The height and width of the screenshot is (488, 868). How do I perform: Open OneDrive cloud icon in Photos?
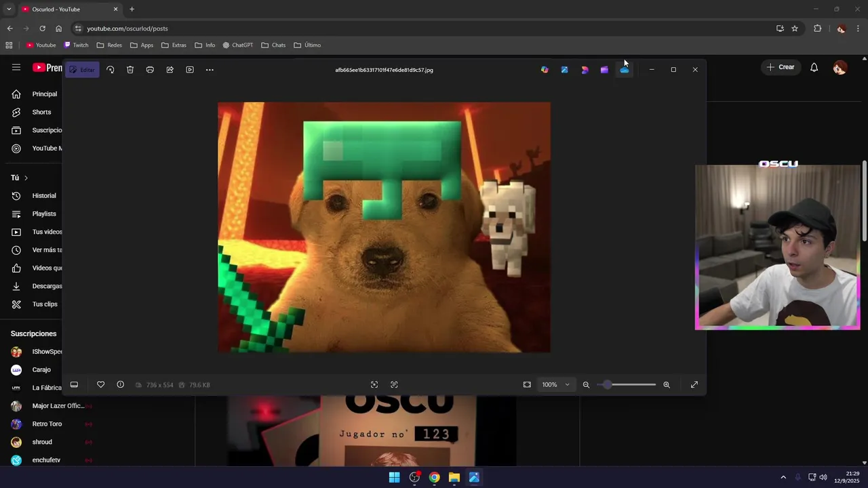625,70
